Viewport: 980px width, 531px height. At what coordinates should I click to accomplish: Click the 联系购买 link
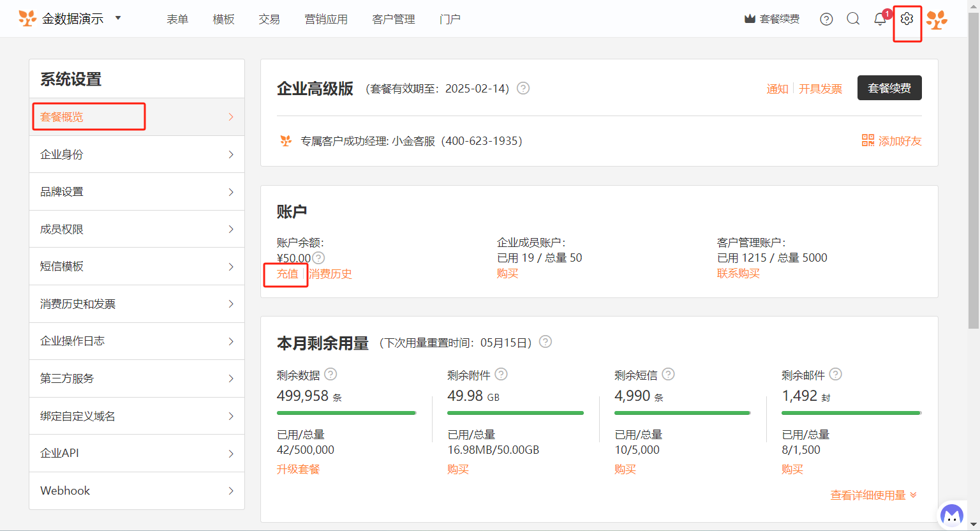click(x=738, y=273)
